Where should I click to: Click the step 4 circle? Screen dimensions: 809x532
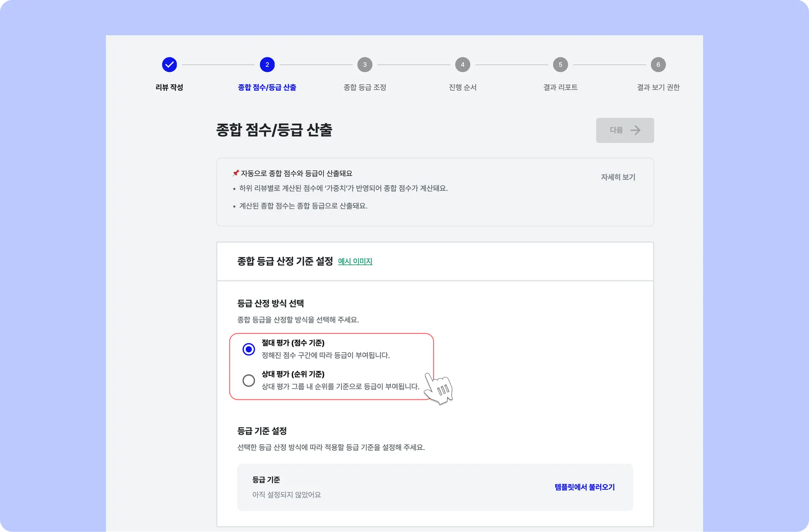tap(463, 65)
